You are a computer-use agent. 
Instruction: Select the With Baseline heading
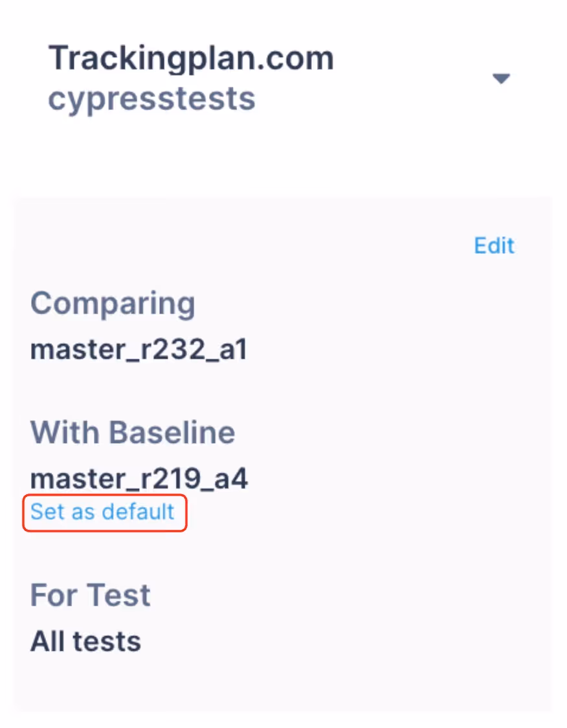[x=132, y=432]
